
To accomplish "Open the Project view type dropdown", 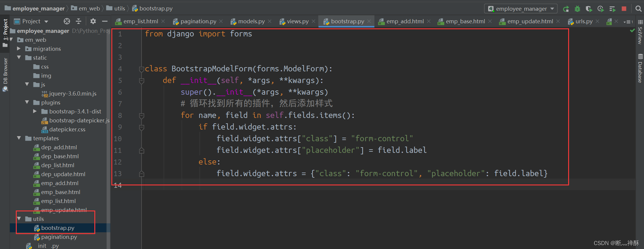I will point(31,21).
